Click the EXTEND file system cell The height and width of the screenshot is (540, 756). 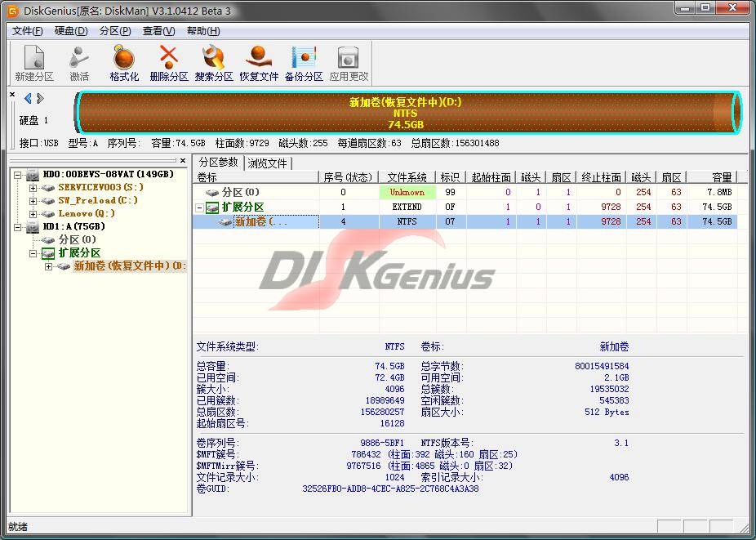coord(407,207)
